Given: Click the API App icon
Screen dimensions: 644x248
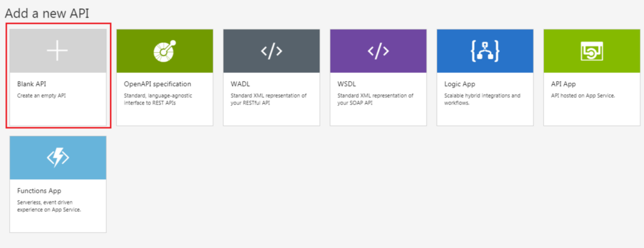Looking at the screenshot, I should [592, 51].
